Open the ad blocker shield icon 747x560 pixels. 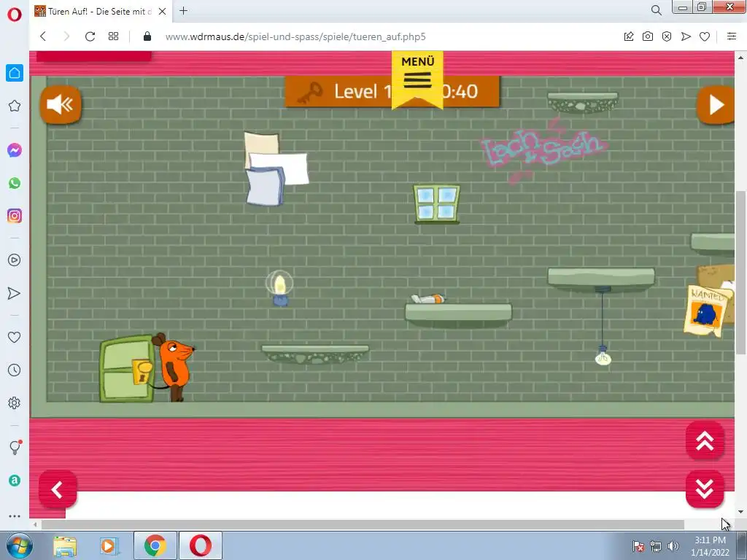point(667,36)
